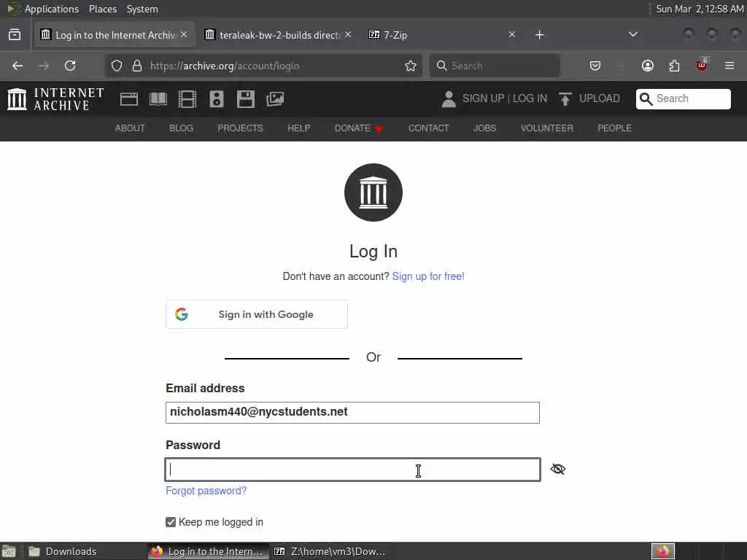Click the clock Sun Mar 2, 12:58 AM

pos(700,9)
